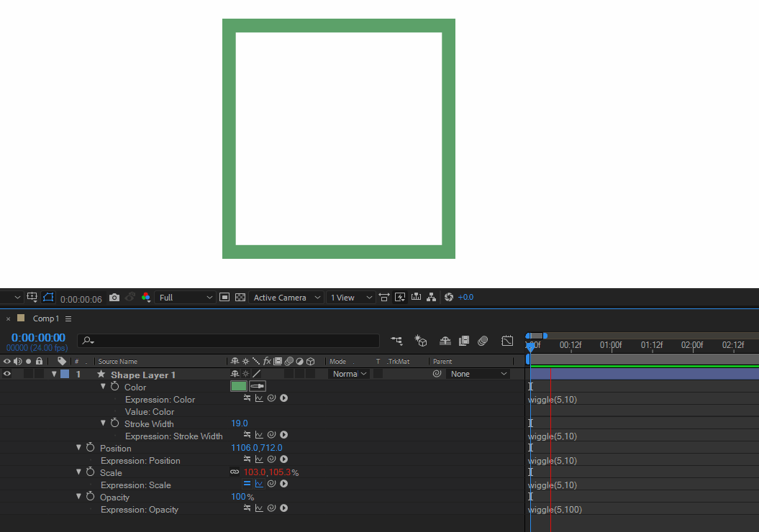Open expression language menu for Expression: Opacity
Screen dimensions: 759x532
coord(284,508)
